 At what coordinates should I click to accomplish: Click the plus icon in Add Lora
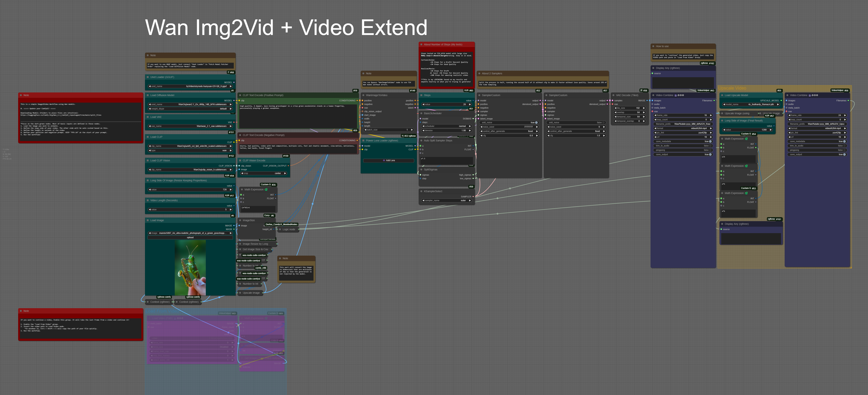coord(384,160)
